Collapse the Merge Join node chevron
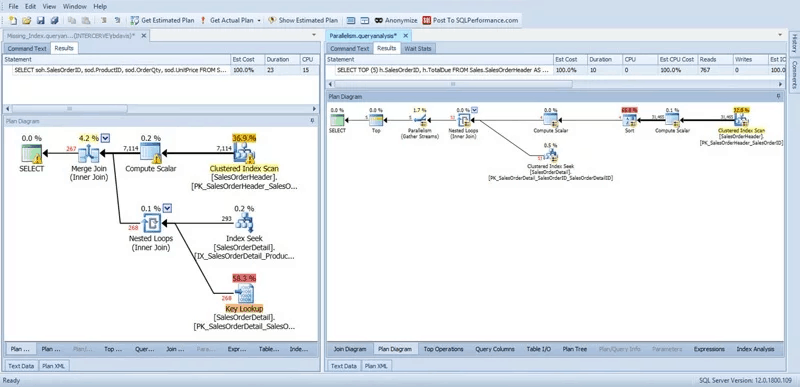This screenshot has height=387, width=800. coord(106,138)
